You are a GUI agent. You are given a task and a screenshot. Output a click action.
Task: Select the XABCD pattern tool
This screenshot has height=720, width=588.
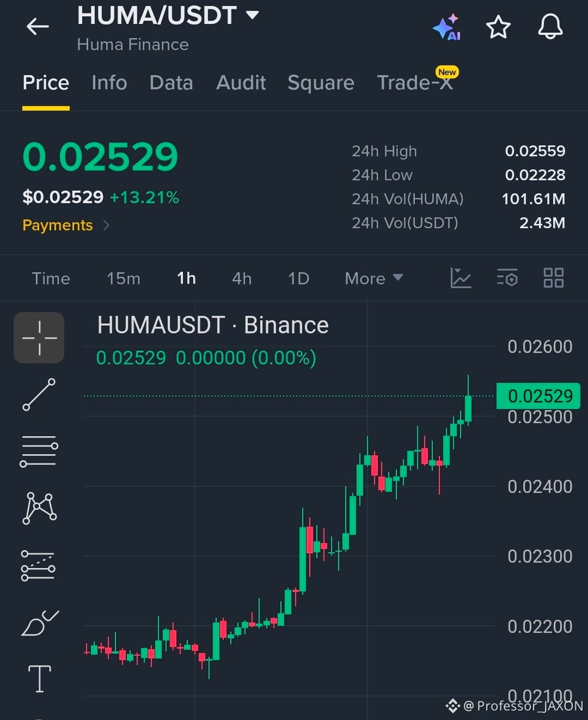pyautogui.click(x=39, y=508)
